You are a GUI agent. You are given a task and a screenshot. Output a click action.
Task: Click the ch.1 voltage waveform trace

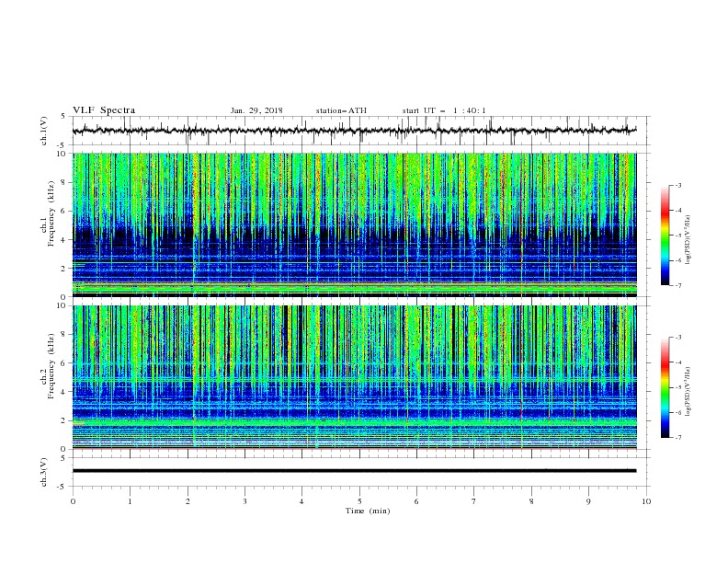354,131
